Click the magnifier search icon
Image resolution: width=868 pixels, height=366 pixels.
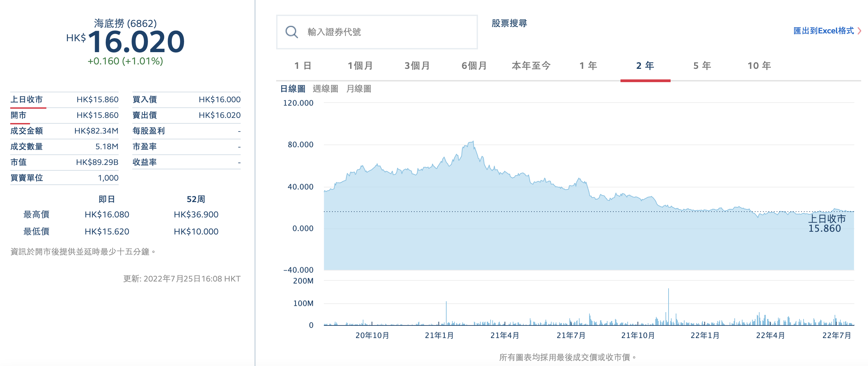point(291,32)
